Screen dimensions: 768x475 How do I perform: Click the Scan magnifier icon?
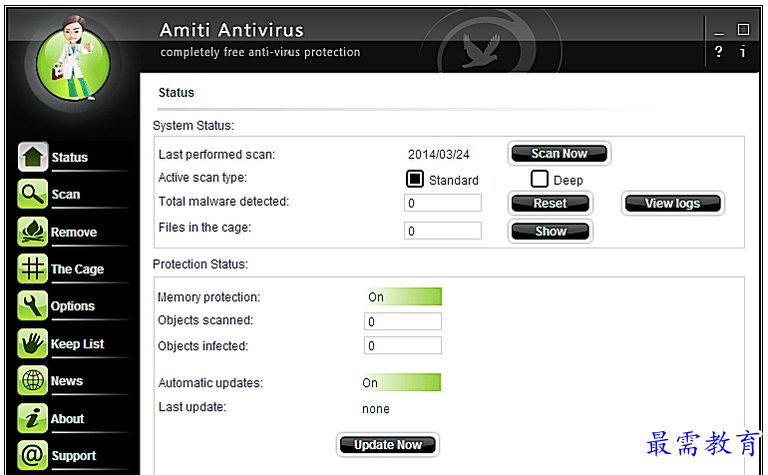[33, 194]
